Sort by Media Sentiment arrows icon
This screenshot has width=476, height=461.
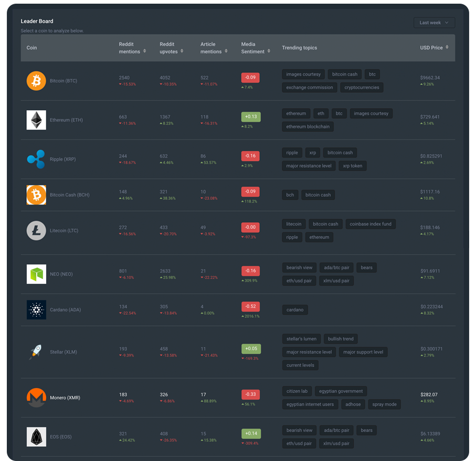pyautogui.click(x=269, y=51)
